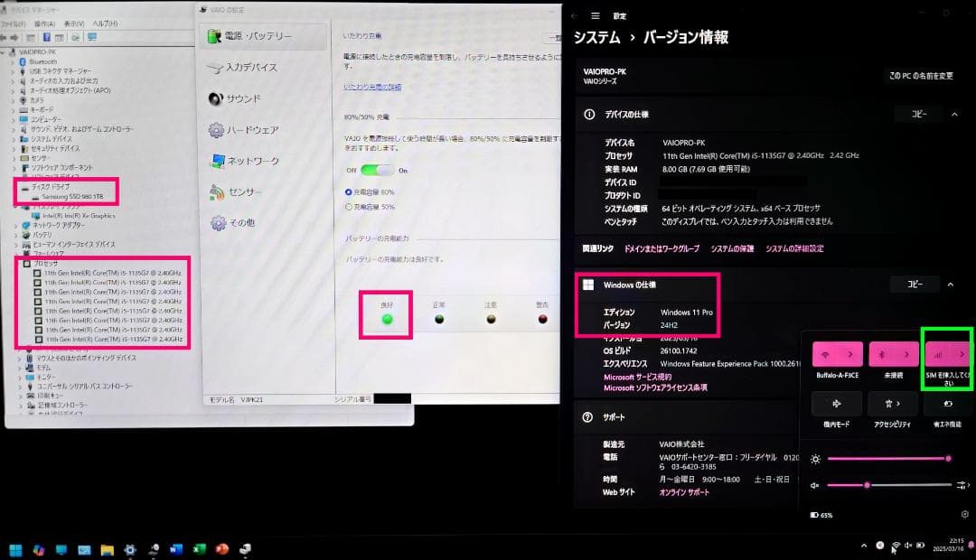Select センサー in the VAIO設定 sidebar
Image resolution: width=976 pixels, height=560 pixels.
click(242, 191)
